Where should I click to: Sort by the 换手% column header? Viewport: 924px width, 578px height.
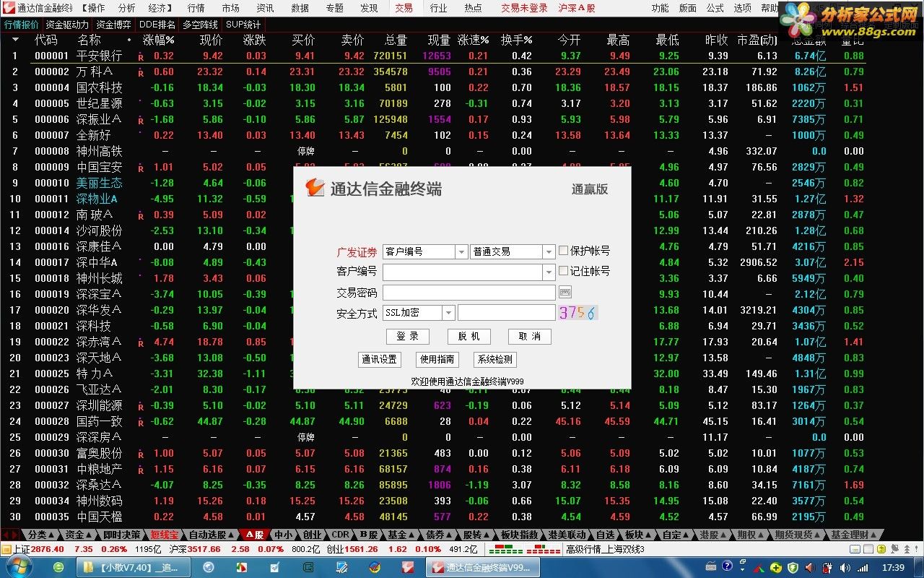click(x=517, y=40)
